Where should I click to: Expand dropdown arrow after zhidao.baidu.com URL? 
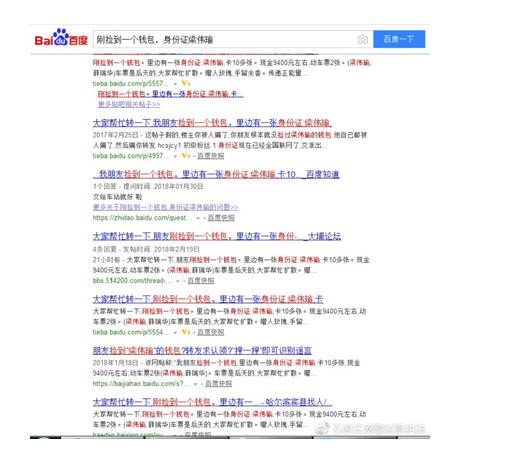pos(198,218)
